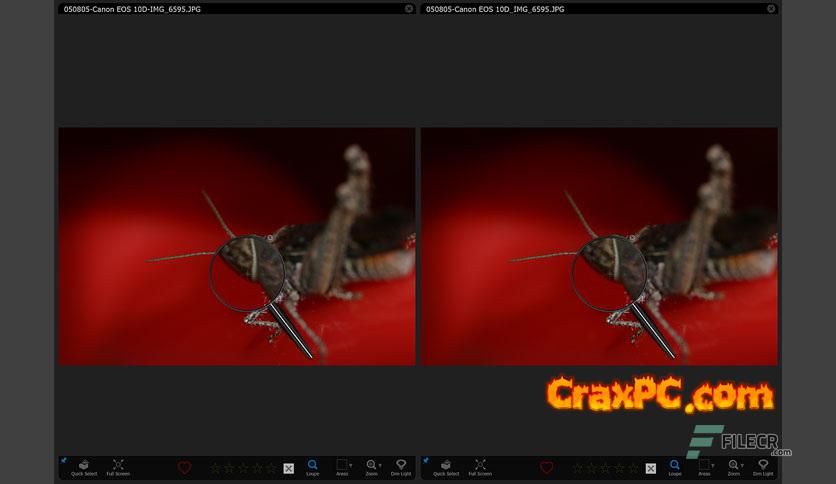836x484 pixels.
Task: Rate the right image two stars
Action: [591, 469]
